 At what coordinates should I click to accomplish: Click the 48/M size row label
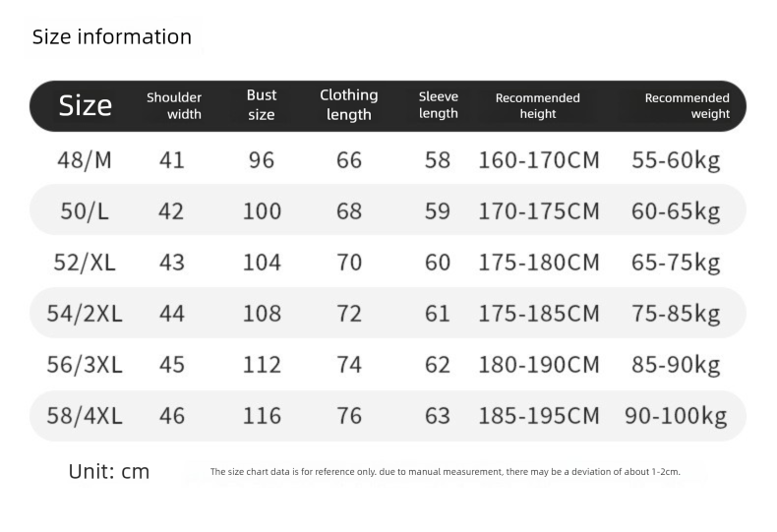coord(86,160)
